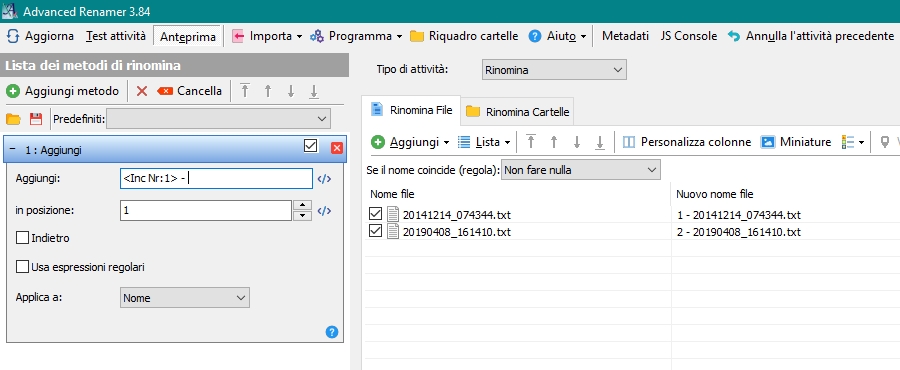Open the Tipo di attività dropdown
900x370 pixels.
coord(554,70)
